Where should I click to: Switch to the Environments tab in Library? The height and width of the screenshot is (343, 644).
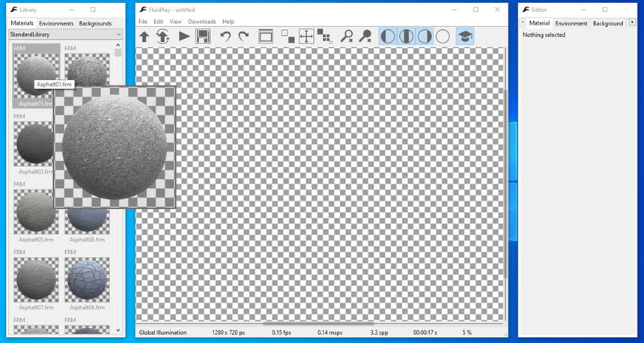coord(56,23)
